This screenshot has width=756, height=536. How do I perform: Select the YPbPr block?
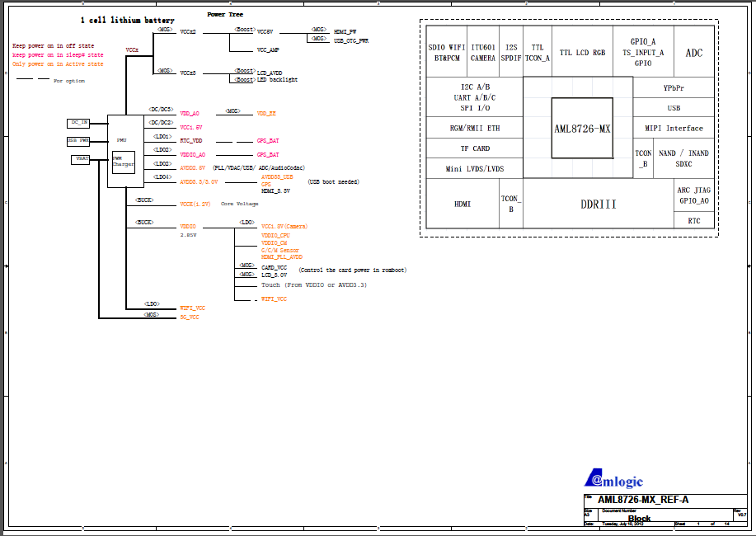click(x=674, y=87)
